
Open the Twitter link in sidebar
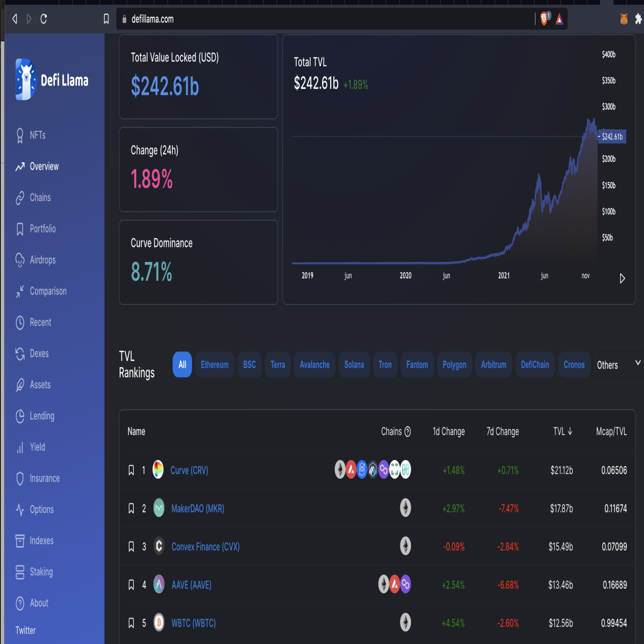pyautogui.click(x=26, y=630)
